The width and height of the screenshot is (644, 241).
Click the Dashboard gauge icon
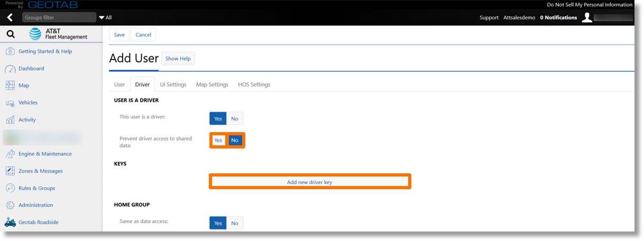(x=10, y=69)
